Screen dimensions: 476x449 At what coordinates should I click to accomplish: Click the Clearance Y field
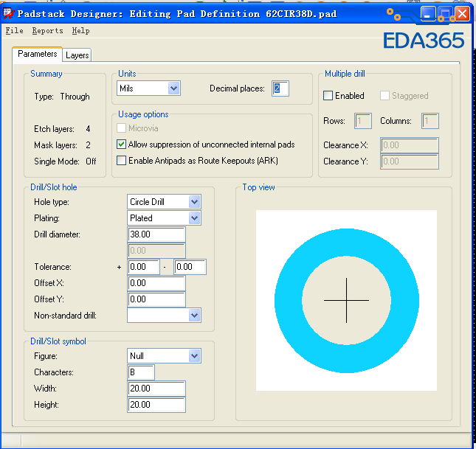410,161
